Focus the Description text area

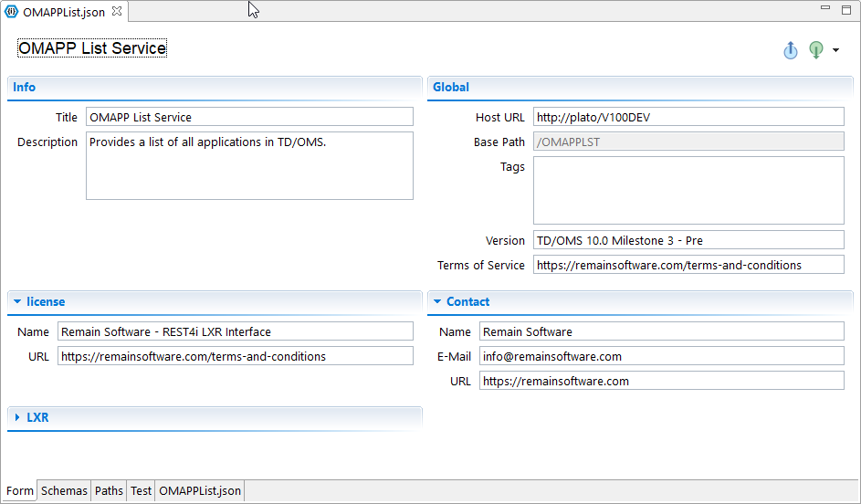(x=249, y=165)
